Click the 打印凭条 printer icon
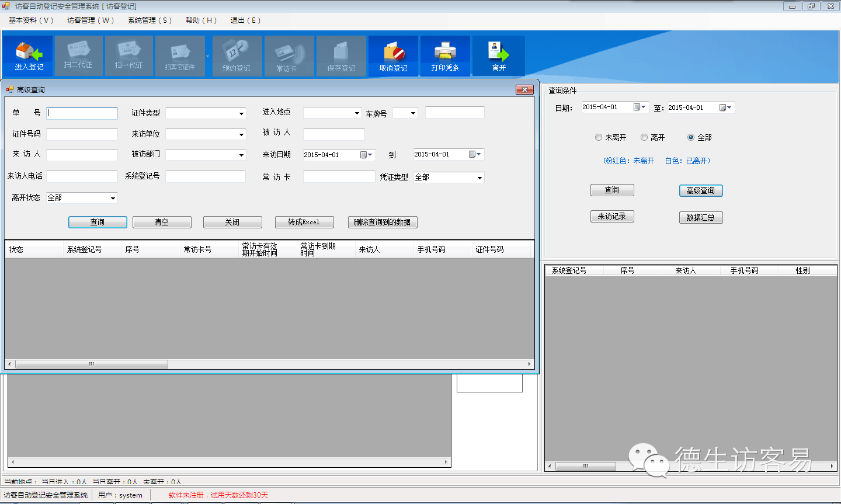 pyautogui.click(x=445, y=55)
